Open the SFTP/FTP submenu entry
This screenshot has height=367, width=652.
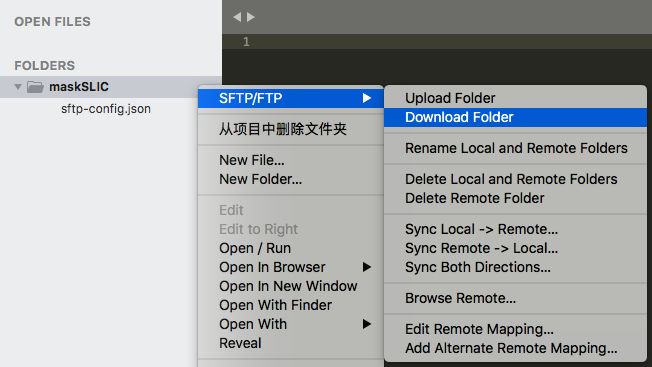[x=291, y=98]
